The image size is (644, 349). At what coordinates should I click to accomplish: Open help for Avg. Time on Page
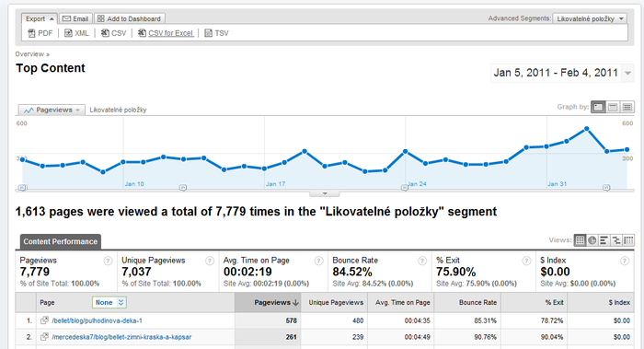click(x=318, y=261)
